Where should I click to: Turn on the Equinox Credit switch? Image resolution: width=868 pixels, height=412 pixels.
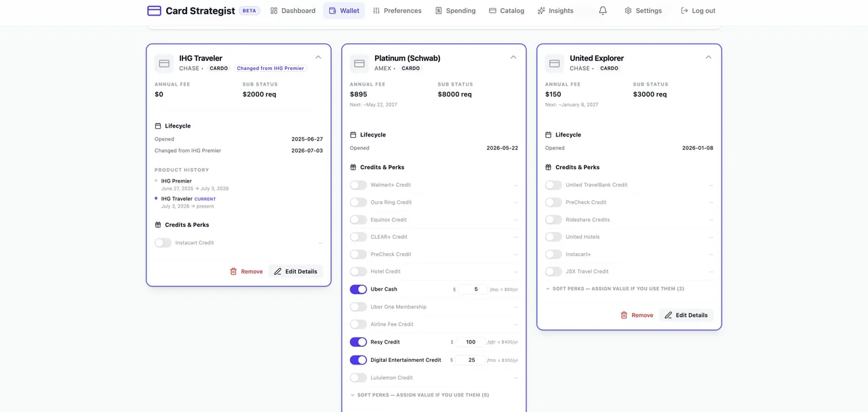tap(359, 220)
